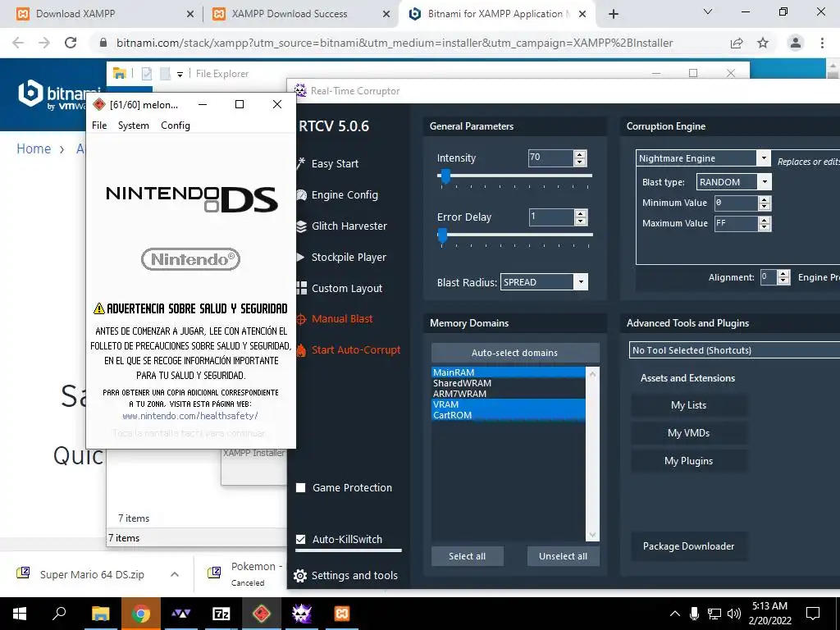Click the reload page icon in Chrome
Image resolution: width=840 pixels, height=630 pixels.
click(x=71, y=43)
